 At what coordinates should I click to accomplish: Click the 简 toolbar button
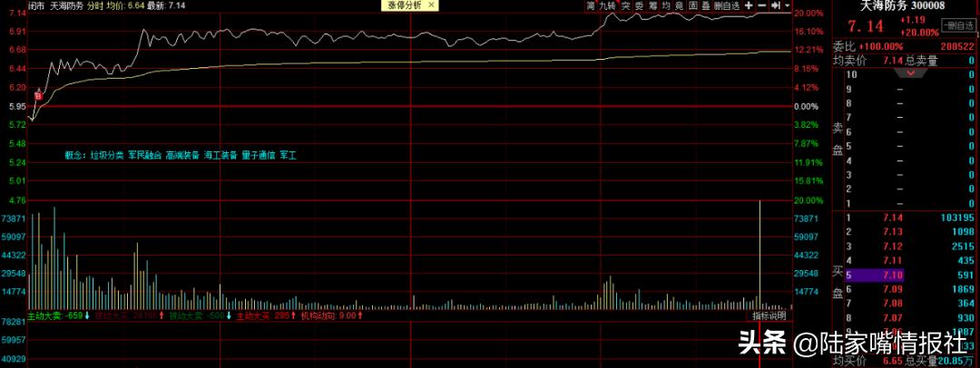[591, 5]
